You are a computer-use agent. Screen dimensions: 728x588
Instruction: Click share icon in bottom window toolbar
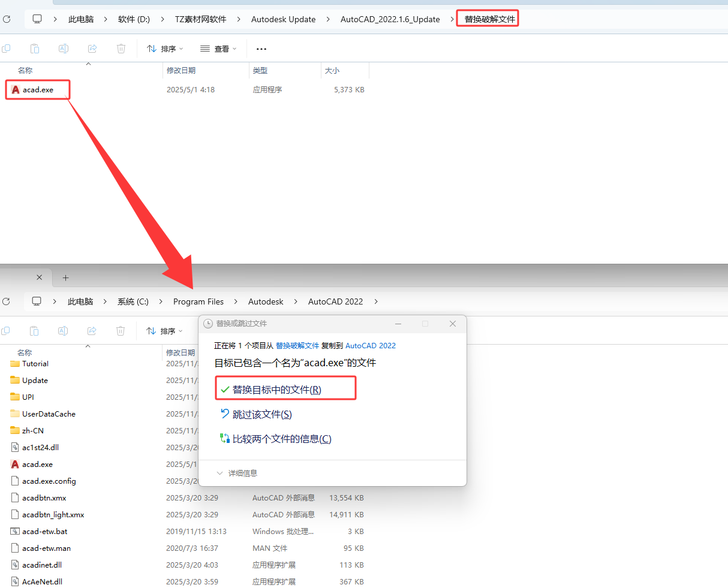(x=92, y=331)
